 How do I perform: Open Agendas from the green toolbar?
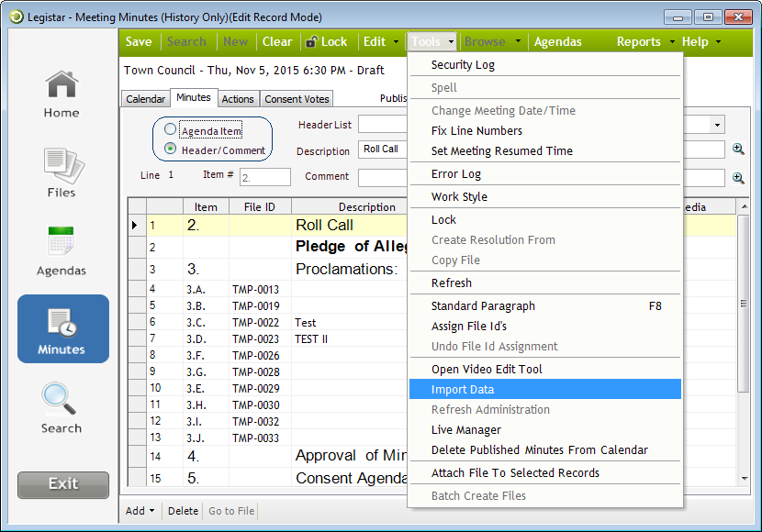[x=557, y=42]
